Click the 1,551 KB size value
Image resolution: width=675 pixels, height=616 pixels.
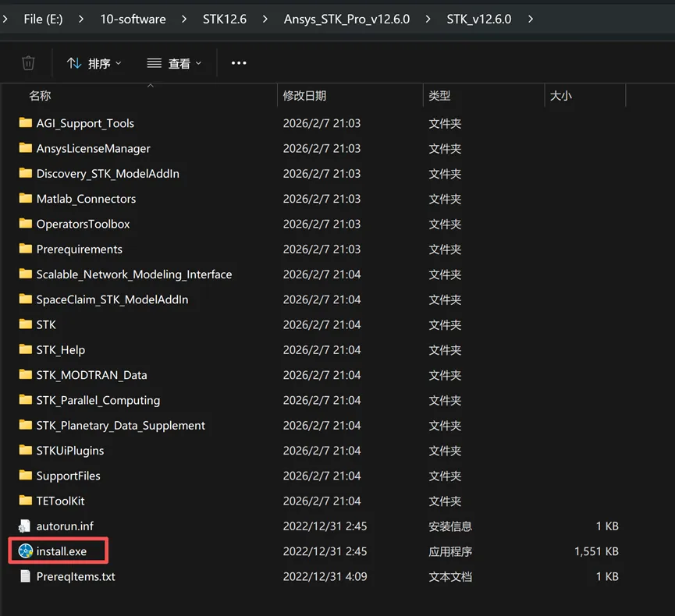596,551
